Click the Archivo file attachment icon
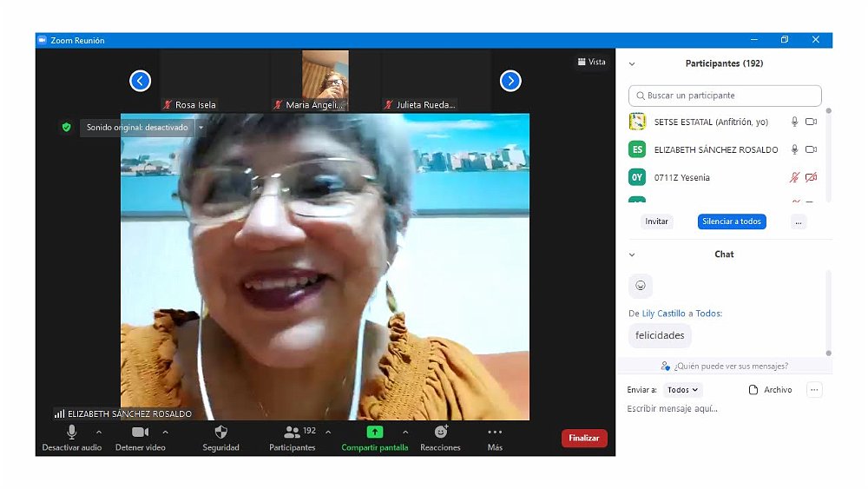This screenshot has width=868, height=489. (x=753, y=390)
